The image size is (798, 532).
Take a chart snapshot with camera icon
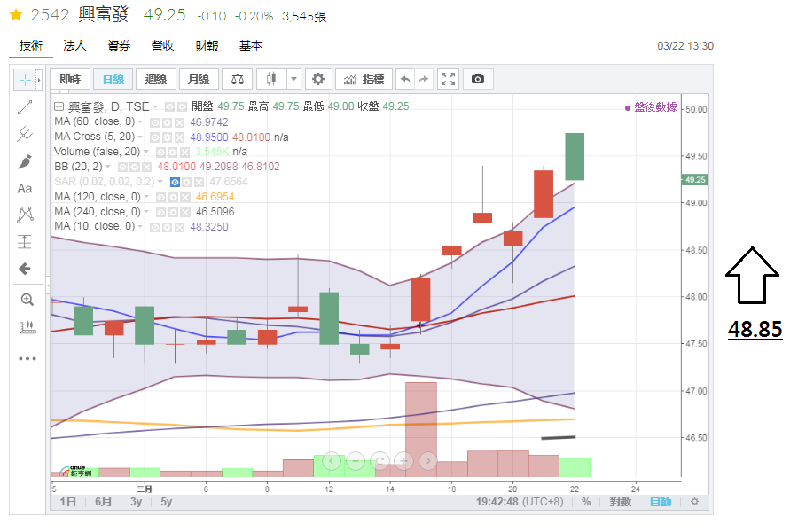477,80
